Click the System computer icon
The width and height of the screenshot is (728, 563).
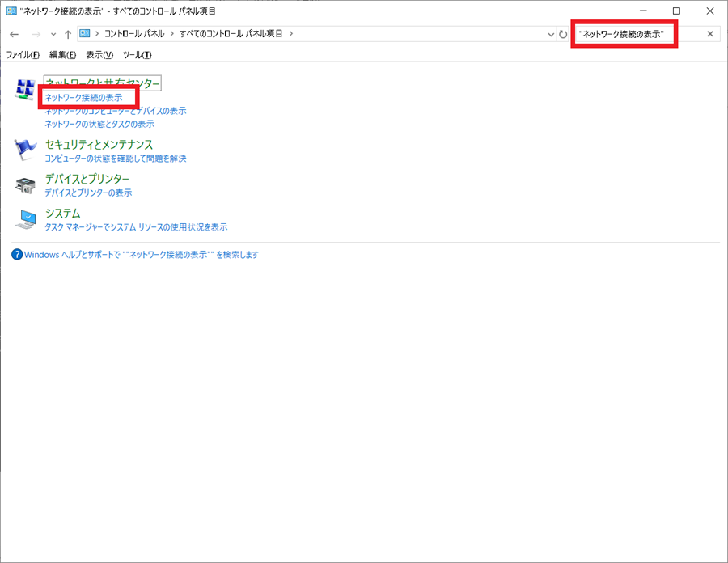26,219
